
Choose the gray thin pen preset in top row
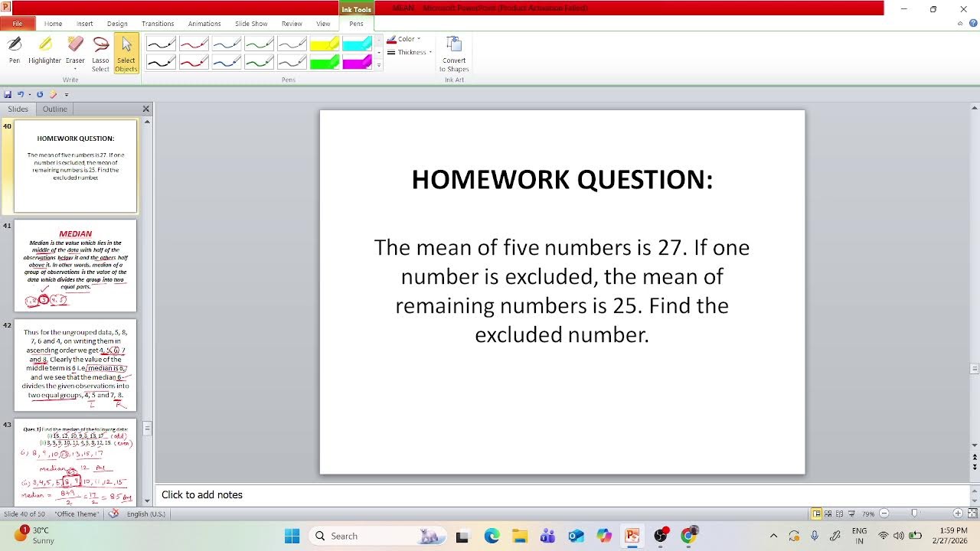(x=292, y=44)
